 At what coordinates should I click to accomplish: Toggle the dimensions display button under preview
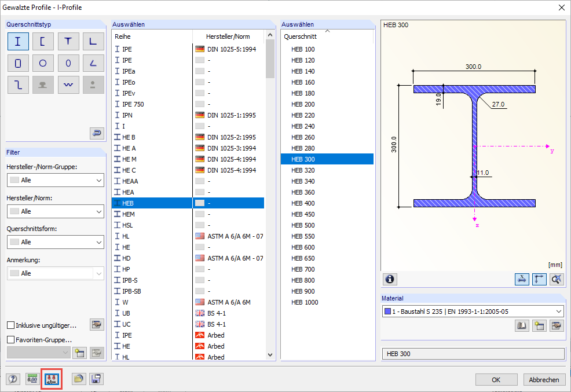pyautogui.click(x=522, y=279)
